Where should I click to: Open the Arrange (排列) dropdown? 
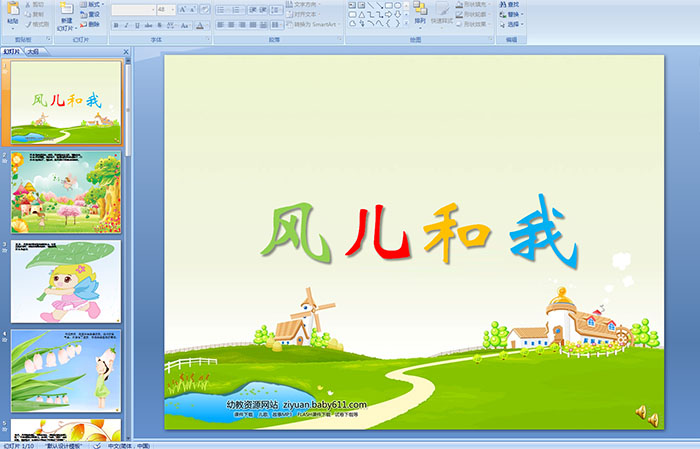(x=420, y=13)
